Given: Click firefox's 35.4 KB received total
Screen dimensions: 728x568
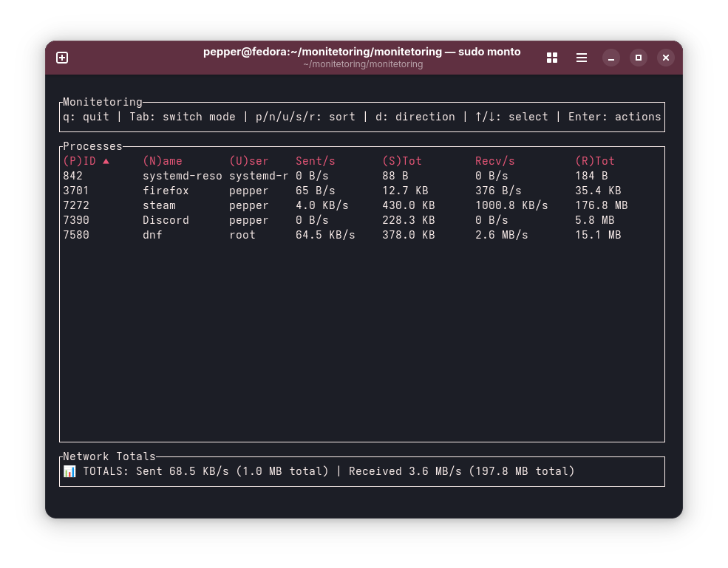Looking at the screenshot, I should pos(598,191).
